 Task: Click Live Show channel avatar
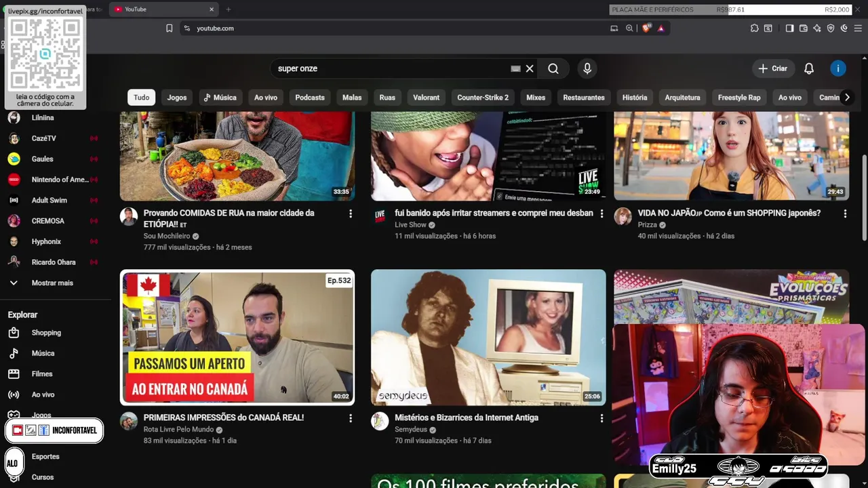tap(380, 216)
